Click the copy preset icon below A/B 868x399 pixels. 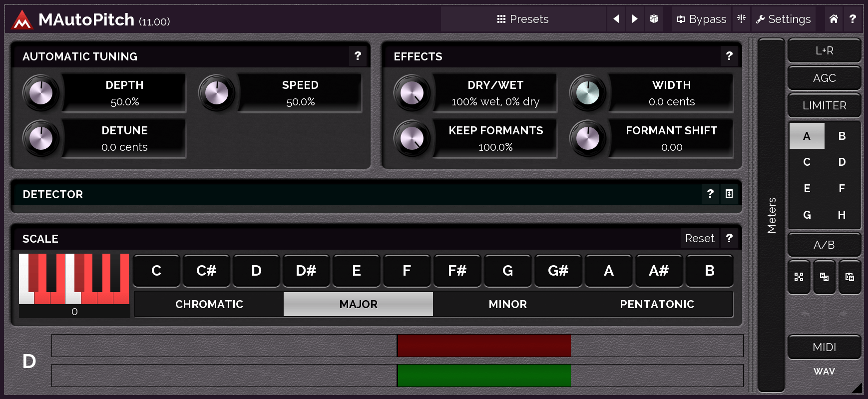(824, 277)
